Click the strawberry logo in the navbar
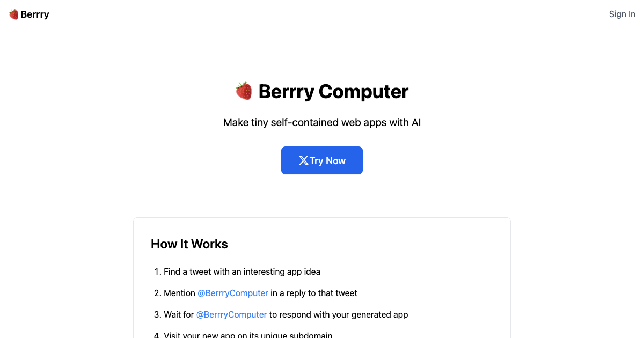This screenshot has height=338, width=644. pyautogui.click(x=13, y=14)
